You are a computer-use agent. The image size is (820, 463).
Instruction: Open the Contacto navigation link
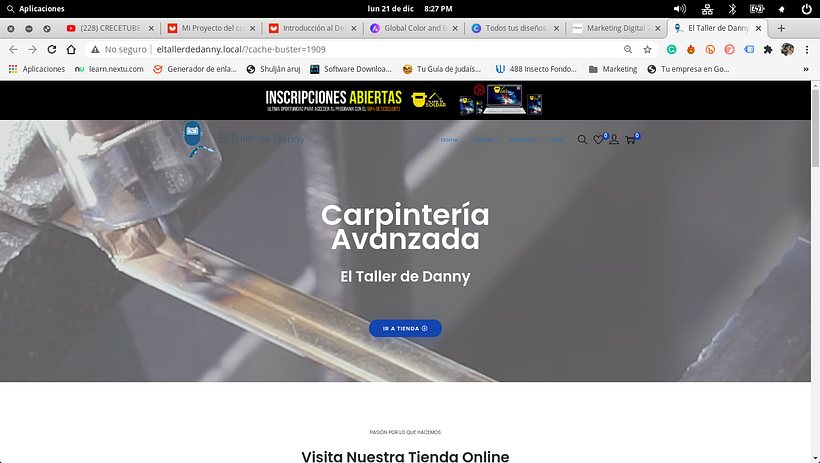pos(522,140)
